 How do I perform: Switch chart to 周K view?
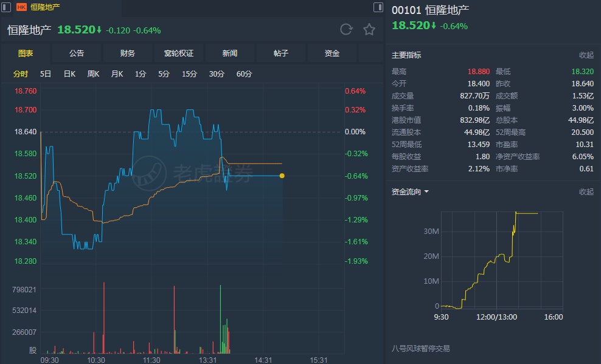coord(93,74)
